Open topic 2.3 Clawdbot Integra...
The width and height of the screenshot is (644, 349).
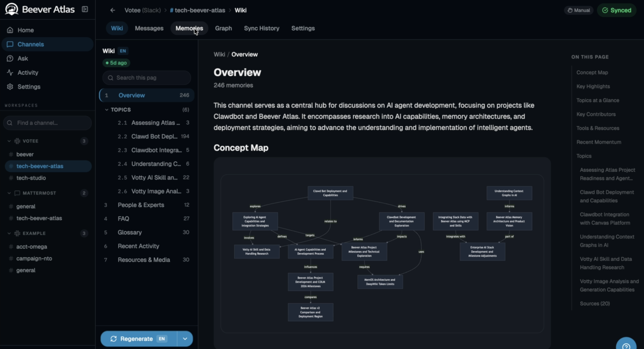tap(153, 150)
